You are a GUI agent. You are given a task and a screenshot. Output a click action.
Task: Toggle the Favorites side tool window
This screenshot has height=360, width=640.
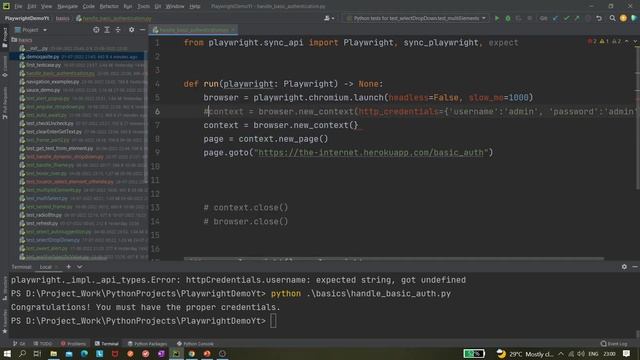(x=4, y=322)
